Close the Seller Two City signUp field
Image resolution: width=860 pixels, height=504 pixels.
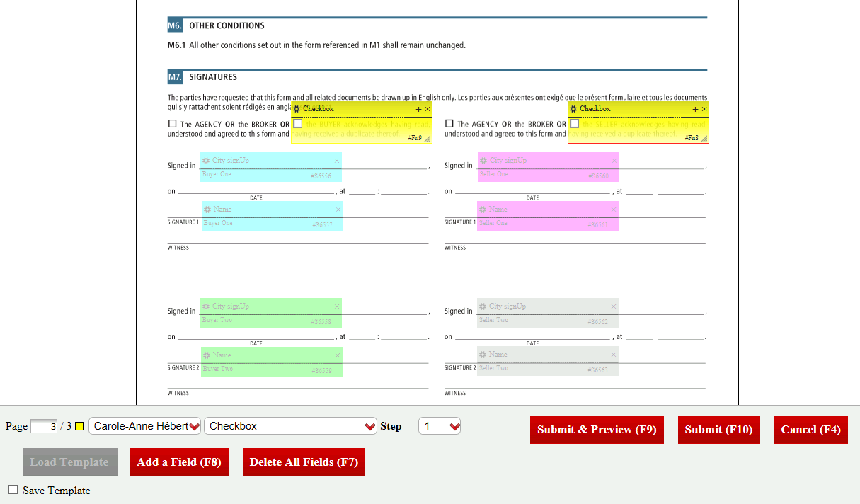(613, 307)
